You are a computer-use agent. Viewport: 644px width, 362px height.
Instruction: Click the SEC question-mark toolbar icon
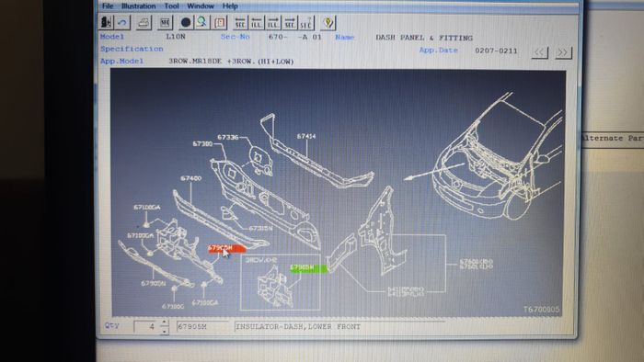306,23
